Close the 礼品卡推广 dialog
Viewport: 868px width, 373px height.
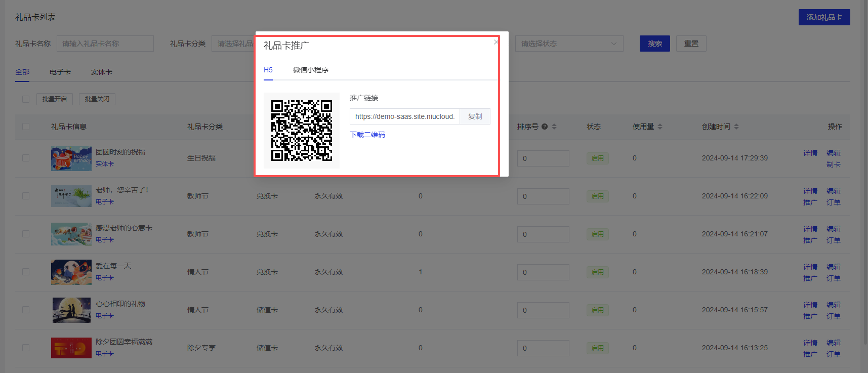(x=496, y=42)
